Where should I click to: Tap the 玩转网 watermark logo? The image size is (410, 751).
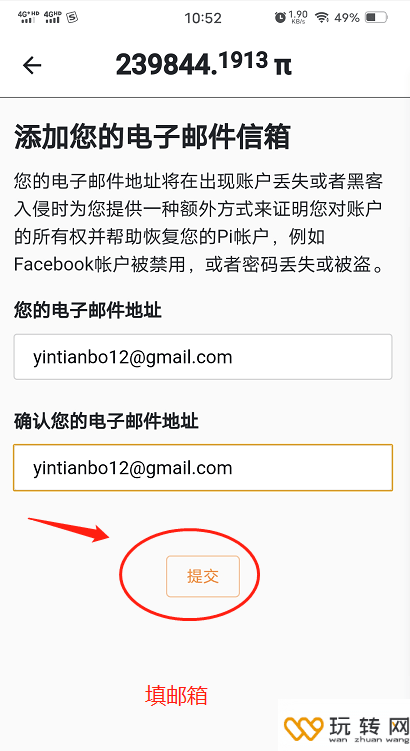(x=346, y=729)
